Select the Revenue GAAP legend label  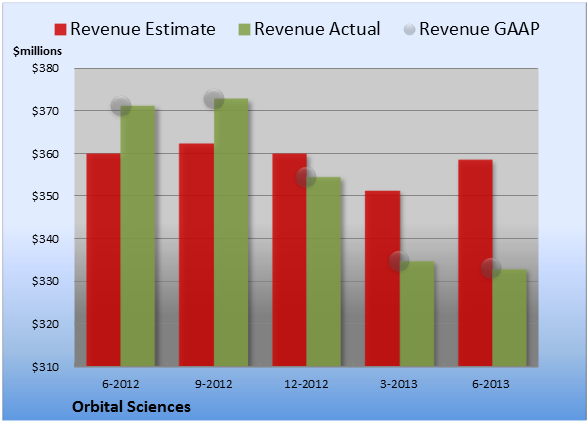tap(480, 29)
